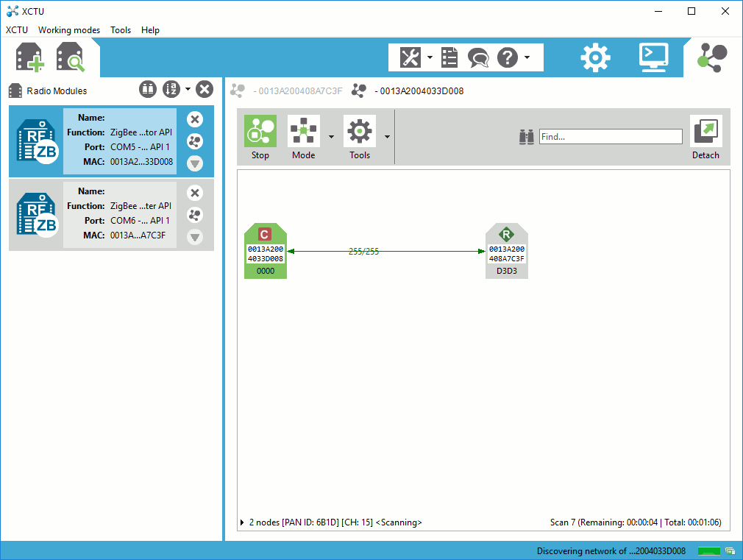Remove the COM6 radio module
The width and height of the screenshot is (743, 560).
195,193
